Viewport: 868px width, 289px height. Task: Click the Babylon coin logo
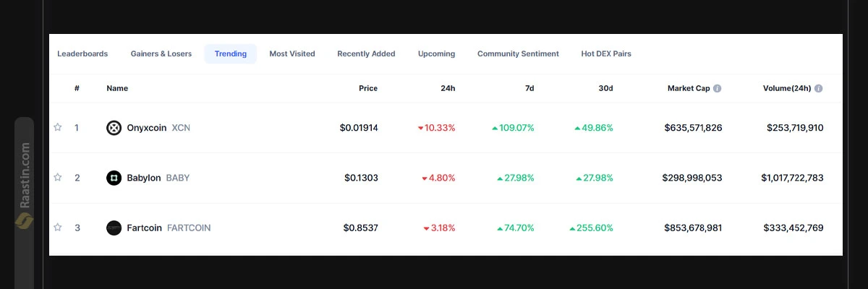(114, 178)
